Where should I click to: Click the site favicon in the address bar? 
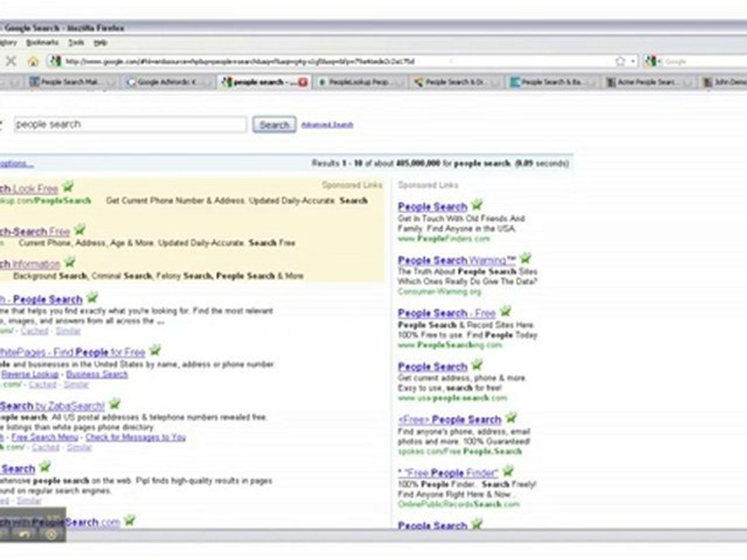tap(55, 61)
